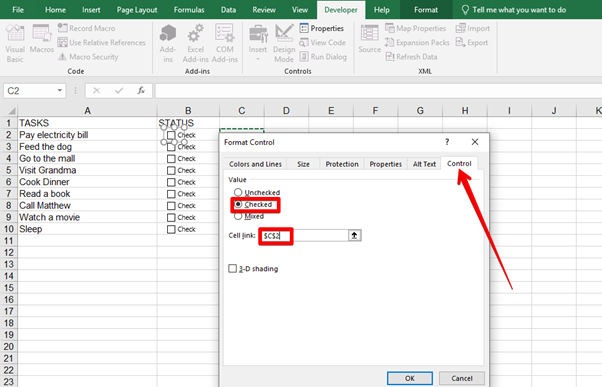Open the Macros list
602x387 pixels.
[x=41, y=38]
